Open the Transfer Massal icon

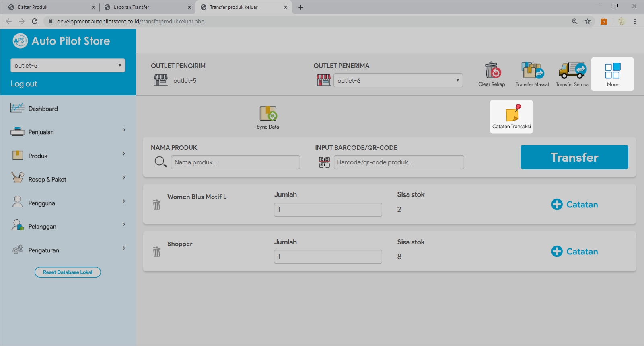pyautogui.click(x=532, y=71)
